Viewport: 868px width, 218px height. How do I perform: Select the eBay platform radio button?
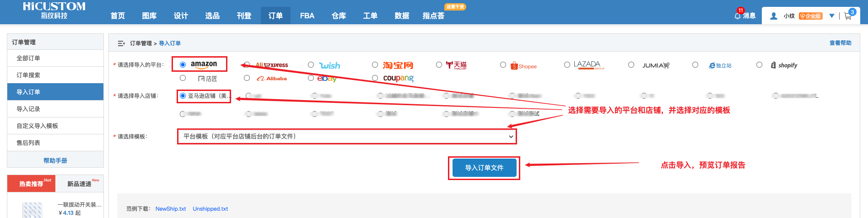pos(311,78)
